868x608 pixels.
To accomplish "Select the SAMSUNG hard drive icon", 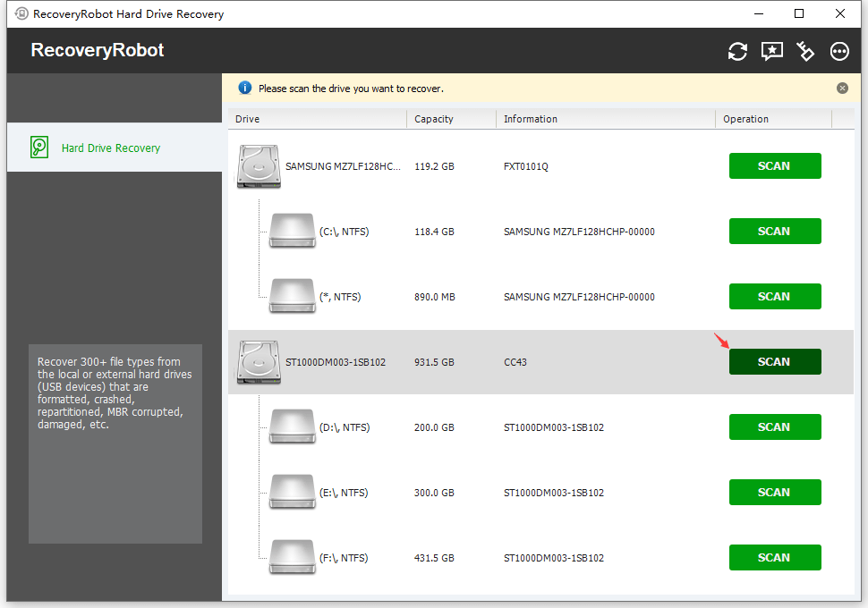I will point(258,165).
